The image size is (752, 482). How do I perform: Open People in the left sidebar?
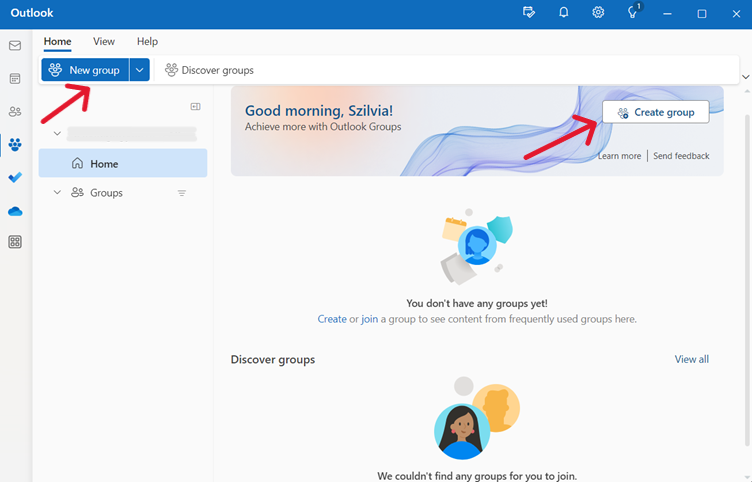tap(15, 112)
